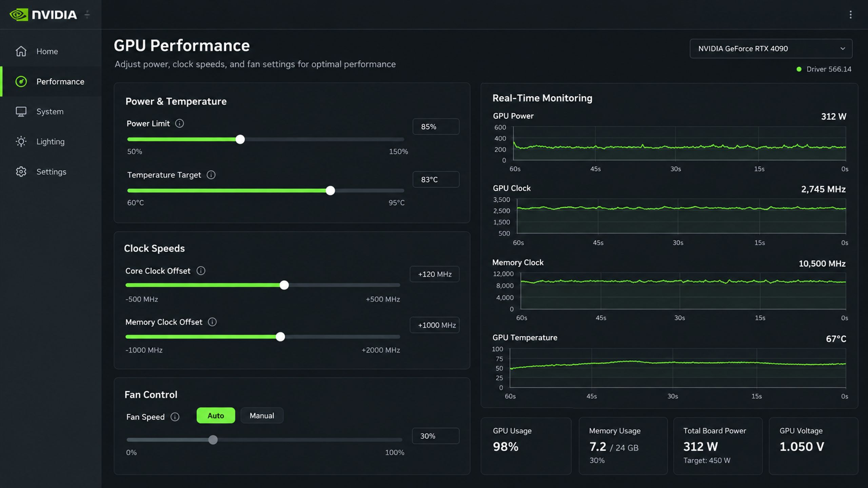Click the Performance gauge icon
868x488 pixels.
pos(21,81)
